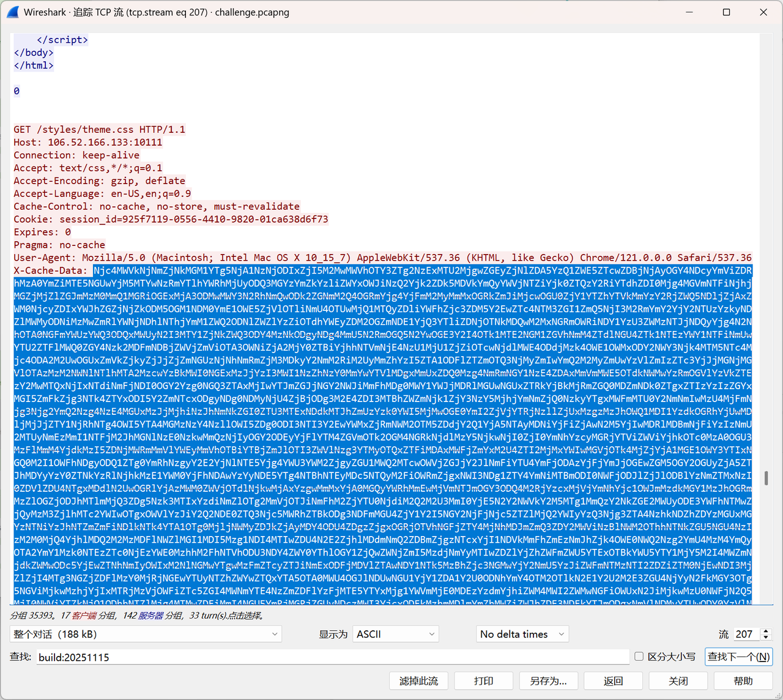Click the 打印 print button
Screen dimensions: 783x700
point(483,681)
